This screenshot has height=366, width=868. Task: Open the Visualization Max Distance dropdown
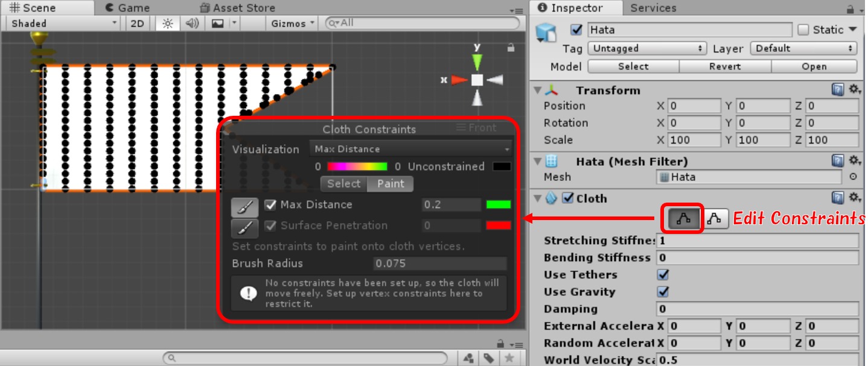410,149
